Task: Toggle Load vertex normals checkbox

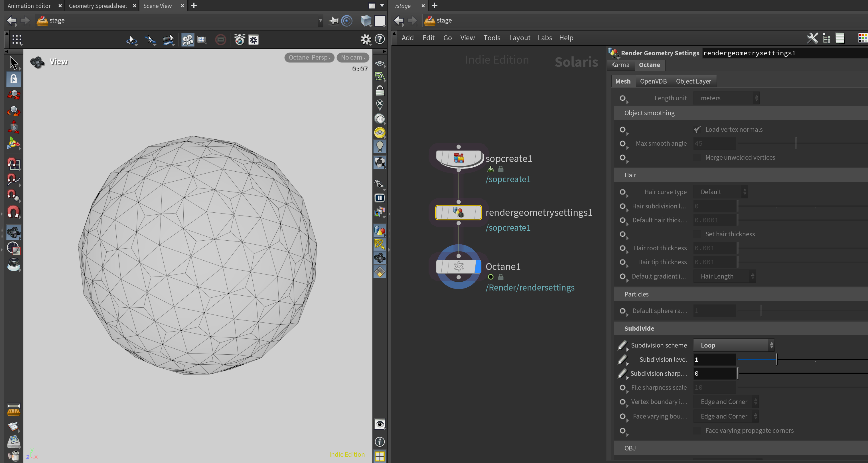Action: (x=697, y=130)
